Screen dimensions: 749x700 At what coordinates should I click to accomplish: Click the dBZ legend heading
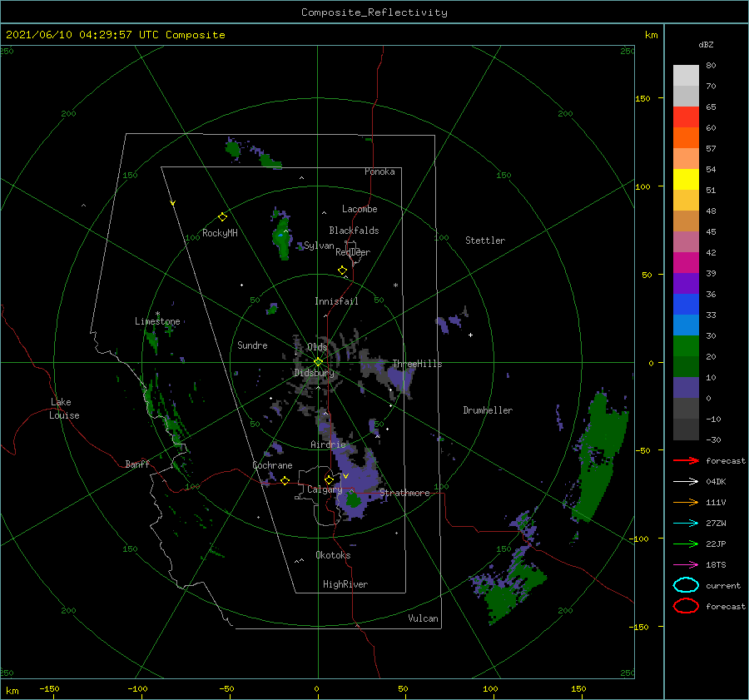click(x=706, y=44)
